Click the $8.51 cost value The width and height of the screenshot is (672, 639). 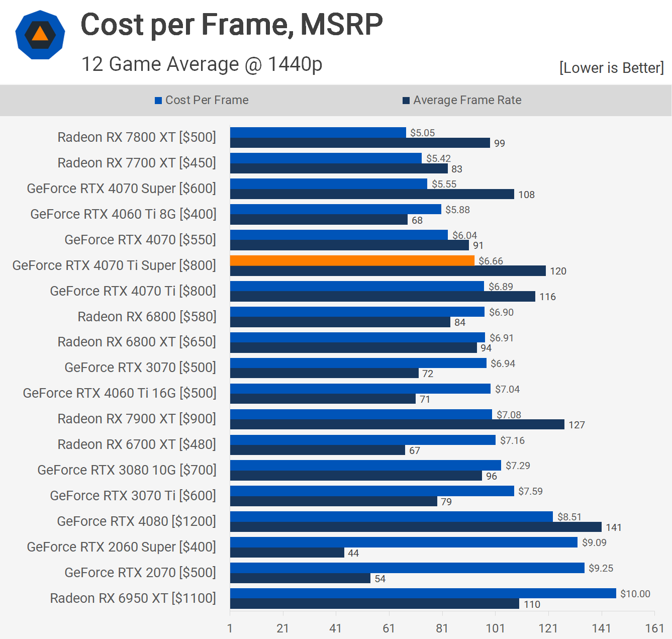click(x=569, y=517)
